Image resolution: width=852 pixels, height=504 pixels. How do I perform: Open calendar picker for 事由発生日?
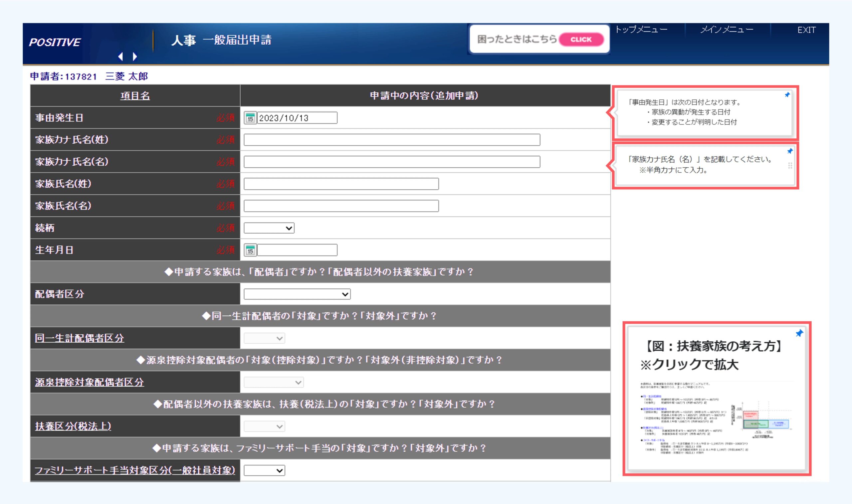[250, 118]
